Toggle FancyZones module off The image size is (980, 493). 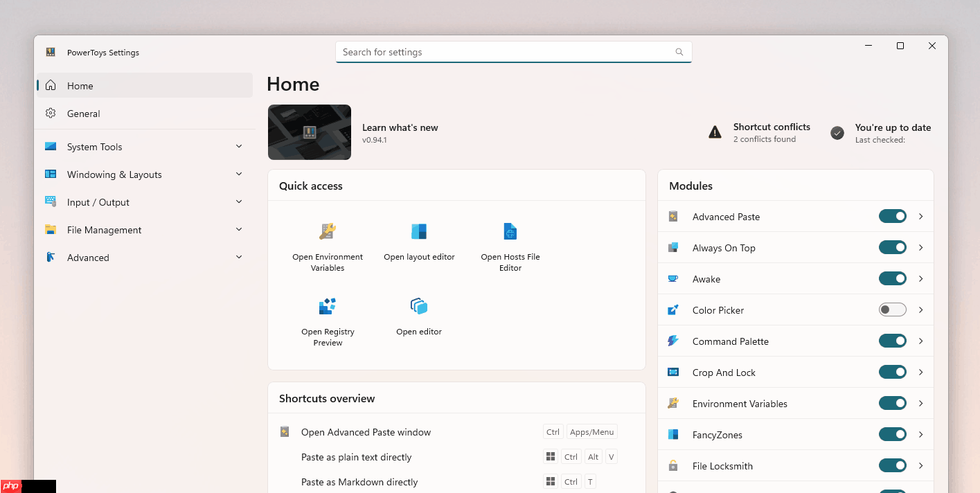click(893, 435)
